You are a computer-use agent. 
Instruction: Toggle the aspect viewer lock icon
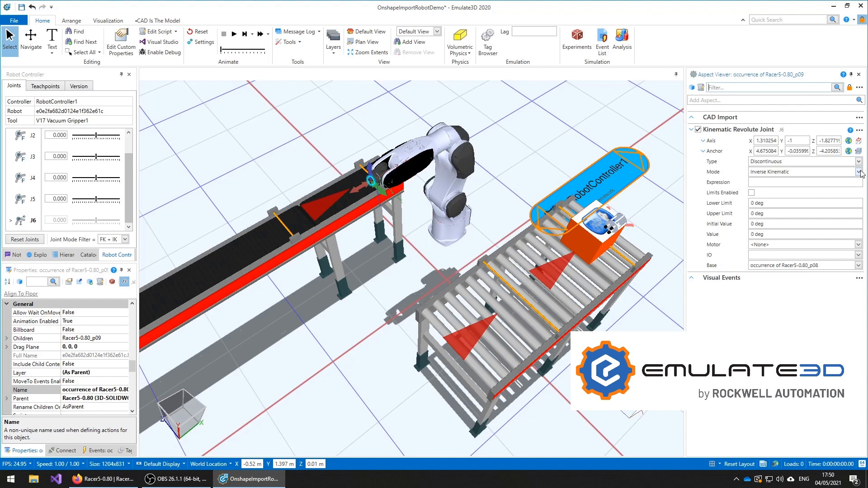[x=849, y=88]
